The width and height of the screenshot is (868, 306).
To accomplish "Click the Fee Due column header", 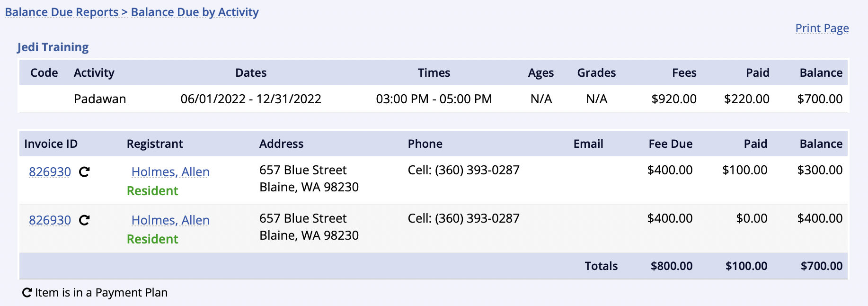I will coord(670,144).
